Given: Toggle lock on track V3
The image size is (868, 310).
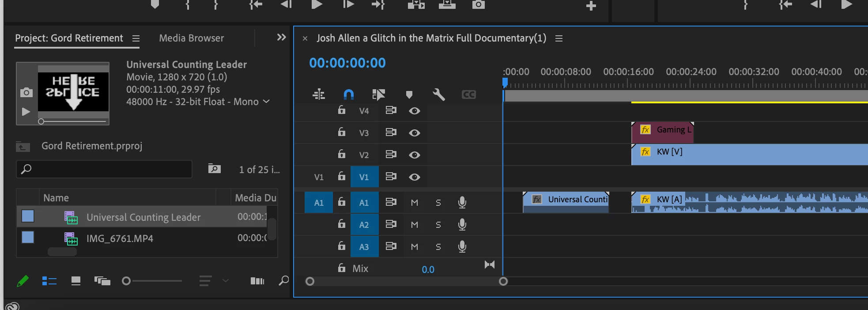Looking at the screenshot, I should click(x=342, y=132).
